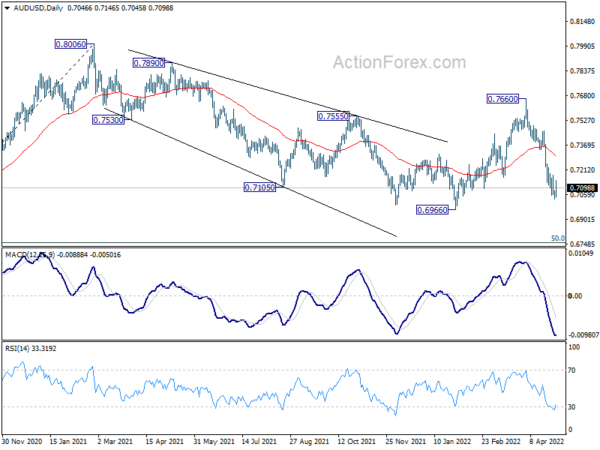Viewport: 600px width, 450px height.
Task: Click the 2 Mar 2021 date label
Action: 115,441
